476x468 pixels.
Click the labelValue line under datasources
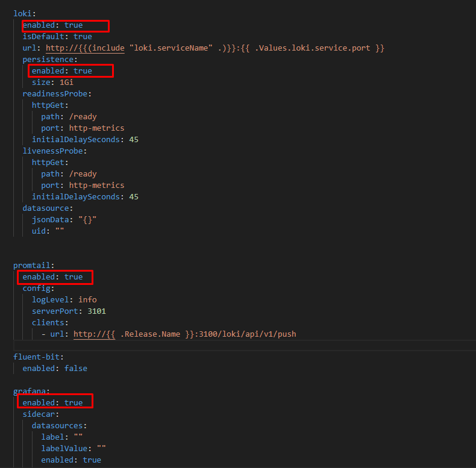pos(74,448)
